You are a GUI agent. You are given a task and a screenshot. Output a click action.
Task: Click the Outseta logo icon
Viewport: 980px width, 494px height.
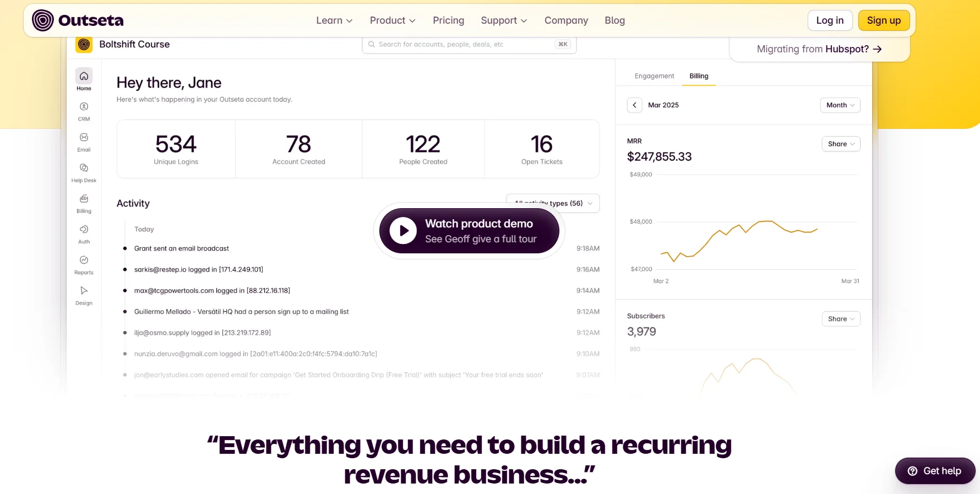pos(43,20)
